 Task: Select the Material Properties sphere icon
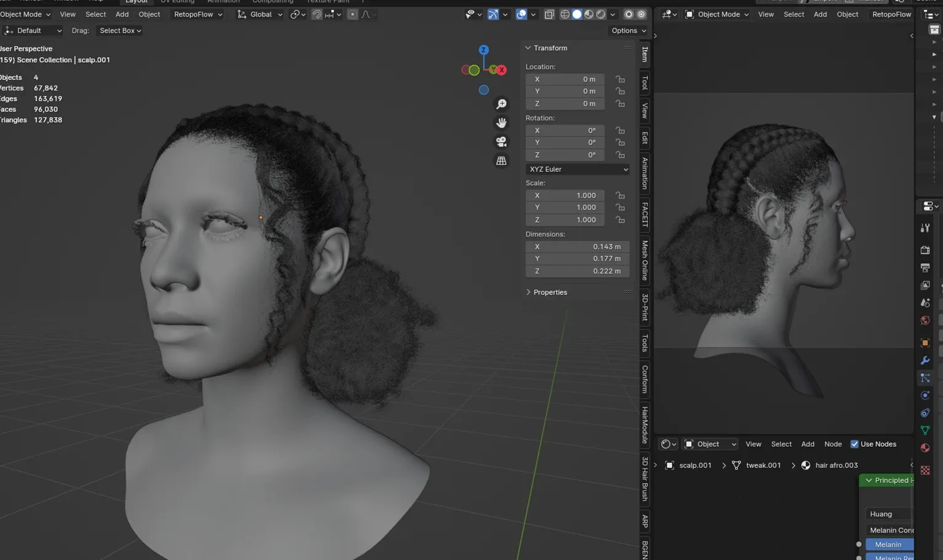[925, 448]
